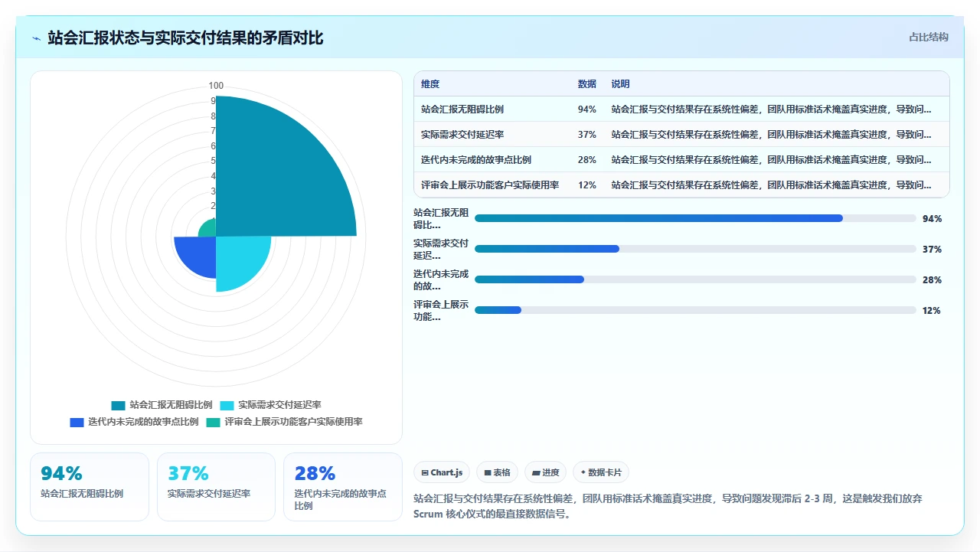Click the blue 28% polar segment
The image size is (980, 552).
198,255
